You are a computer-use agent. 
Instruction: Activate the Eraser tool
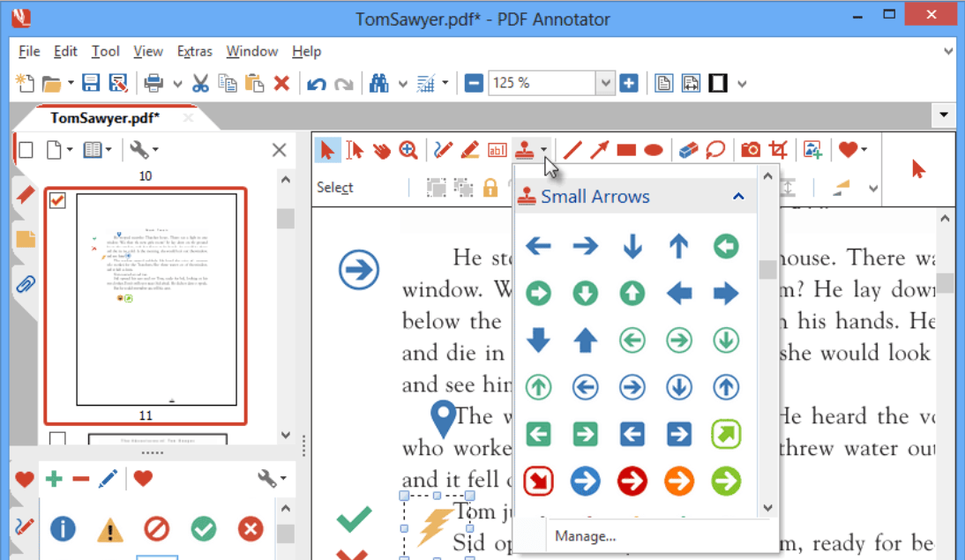[x=688, y=150]
